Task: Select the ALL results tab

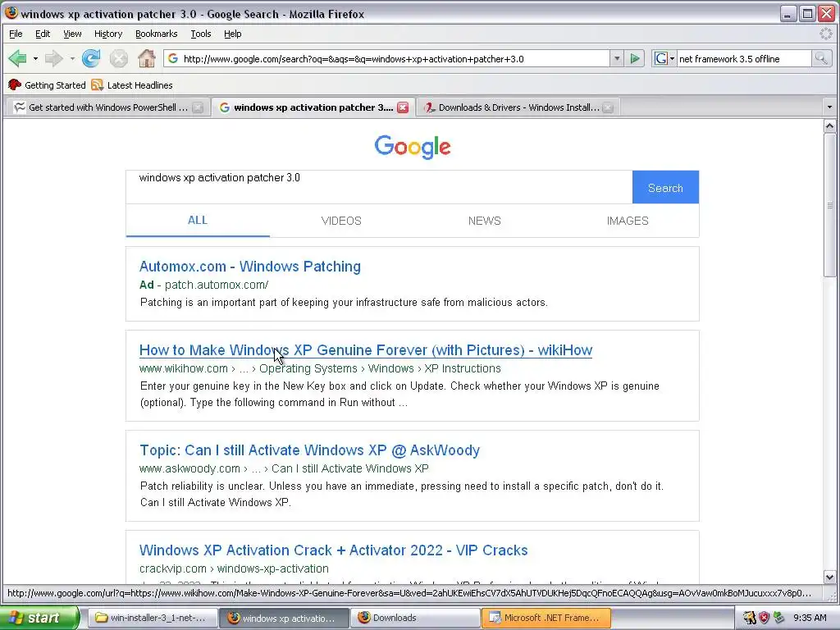Action: 198,220
